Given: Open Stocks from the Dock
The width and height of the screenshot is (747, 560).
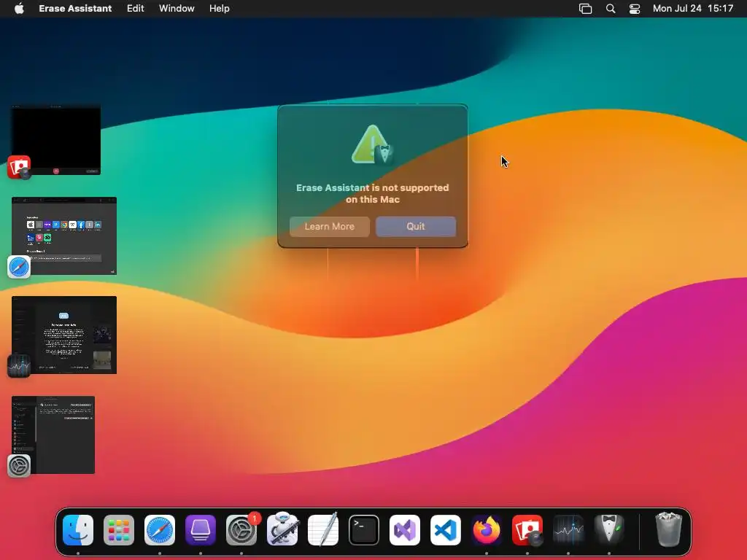Looking at the screenshot, I should pyautogui.click(x=568, y=530).
